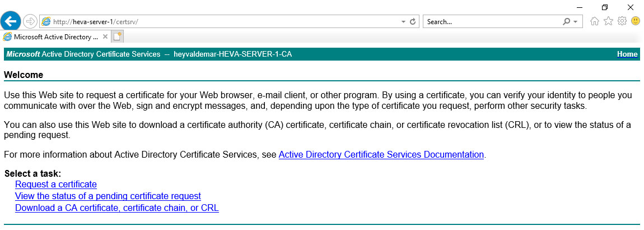Go back with the blue Back arrow

(x=10, y=21)
